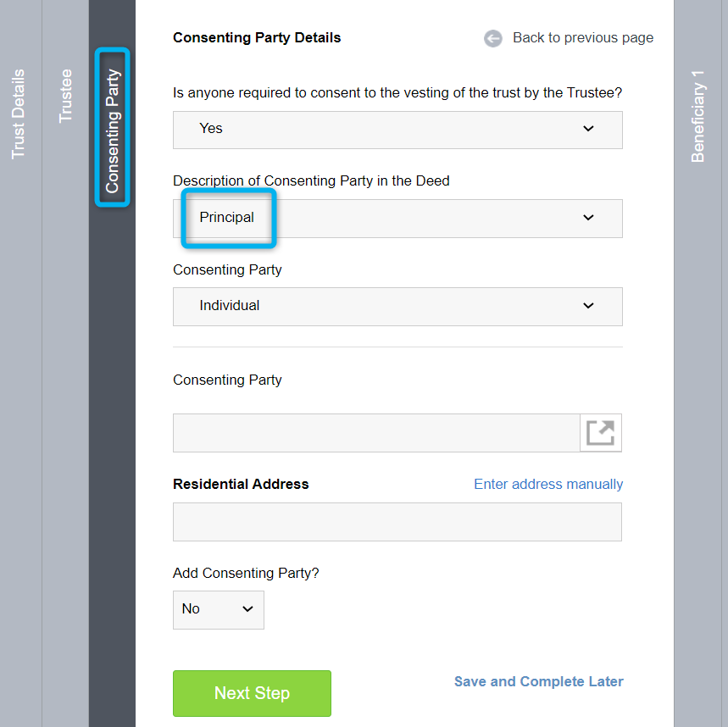Click the chevron on the No dropdown
Image resolution: width=728 pixels, height=727 pixels.
247,609
